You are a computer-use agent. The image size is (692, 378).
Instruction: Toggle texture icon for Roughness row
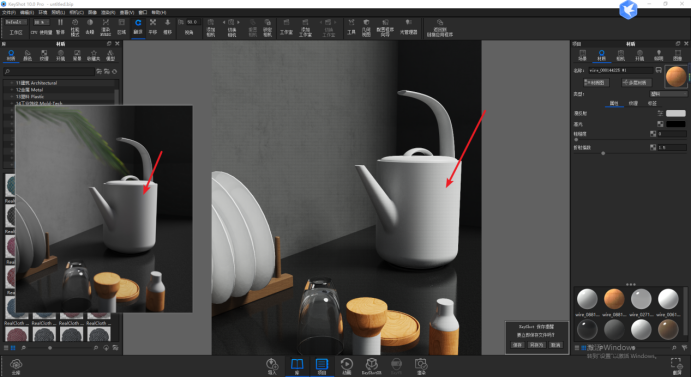pyautogui.click(x=653, y=134)
